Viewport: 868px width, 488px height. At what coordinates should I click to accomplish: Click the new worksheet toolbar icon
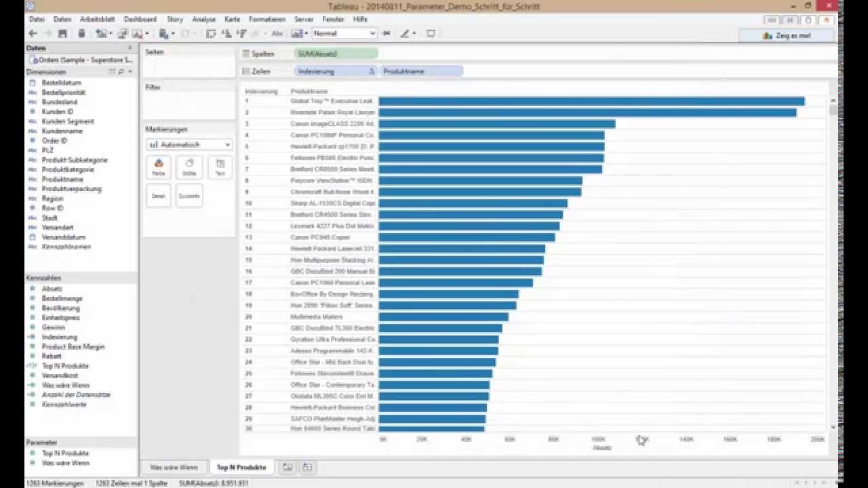coord(101,33)
